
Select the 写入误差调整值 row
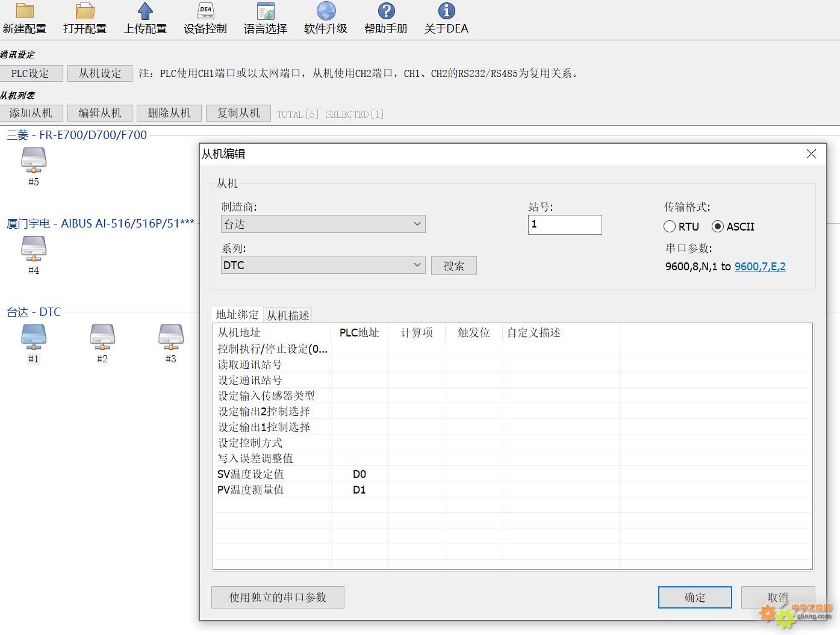[x=512, y=458]
